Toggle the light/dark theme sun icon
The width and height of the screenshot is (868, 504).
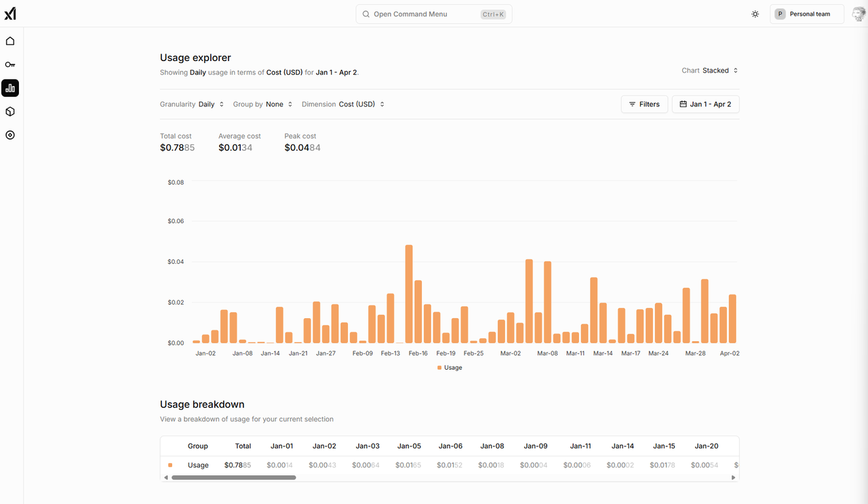point(755,14)
